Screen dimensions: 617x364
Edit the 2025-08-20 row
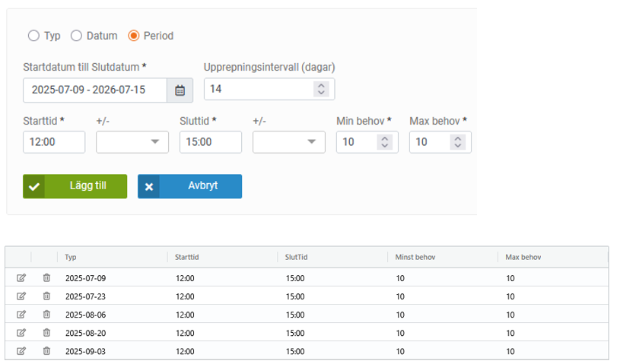coord(21,333)
